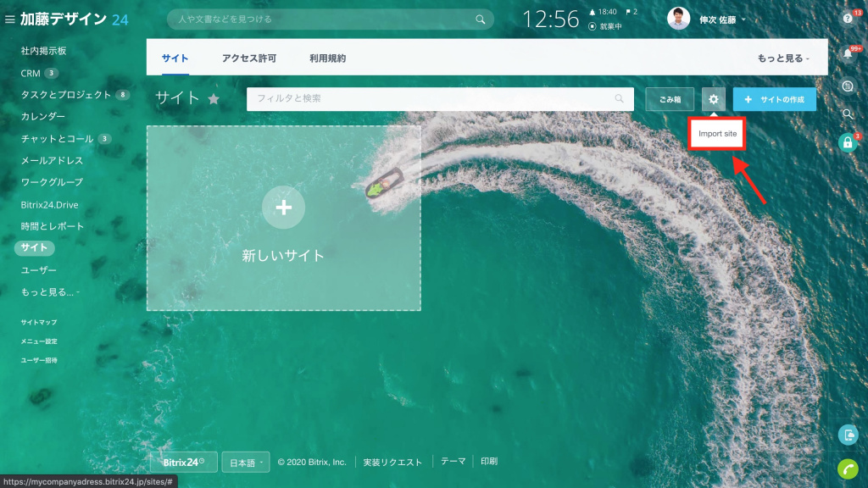
Task: Click the フィルタと検索 search field
Action: [432, 99]
